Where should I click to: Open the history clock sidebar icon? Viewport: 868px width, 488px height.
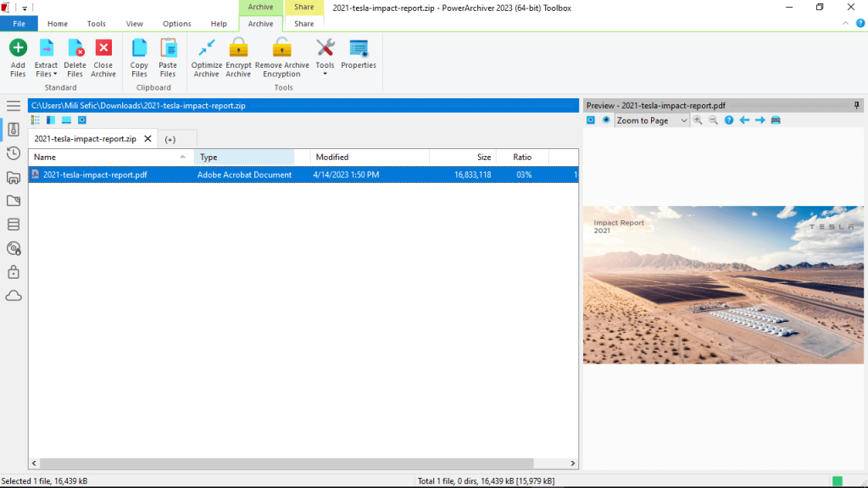tap(14, 153)
